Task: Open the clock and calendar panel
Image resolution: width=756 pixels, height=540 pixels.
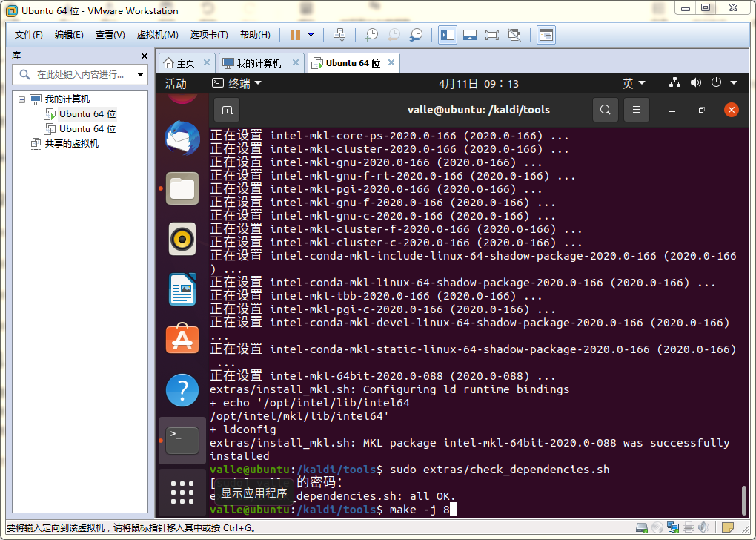Action: point(478,84)
